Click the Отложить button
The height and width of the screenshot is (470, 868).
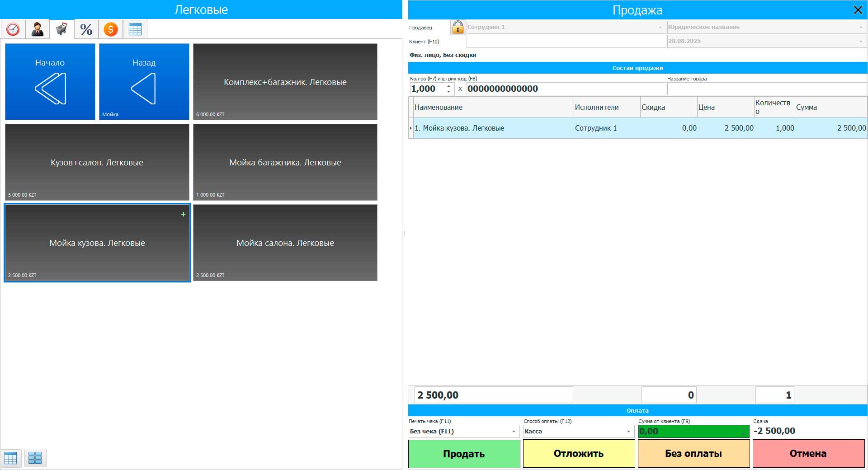pyautogui.click(x=579, y=454)
